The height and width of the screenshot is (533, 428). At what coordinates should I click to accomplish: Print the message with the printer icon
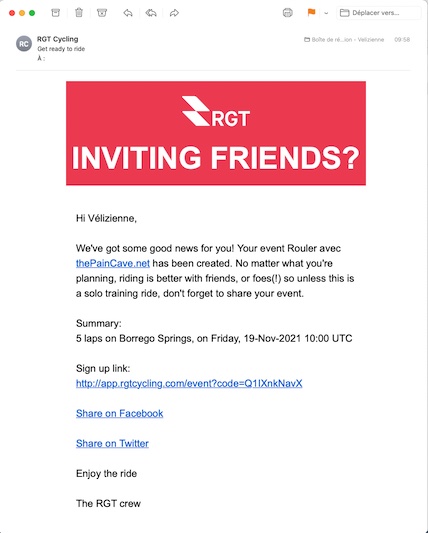(x=288, y=13)
